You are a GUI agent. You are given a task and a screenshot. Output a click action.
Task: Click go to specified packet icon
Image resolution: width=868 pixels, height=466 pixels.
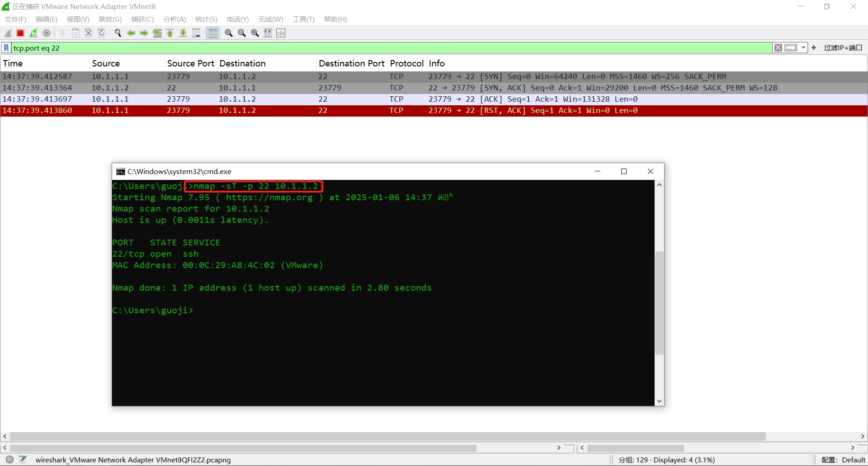tap(157, 33)
